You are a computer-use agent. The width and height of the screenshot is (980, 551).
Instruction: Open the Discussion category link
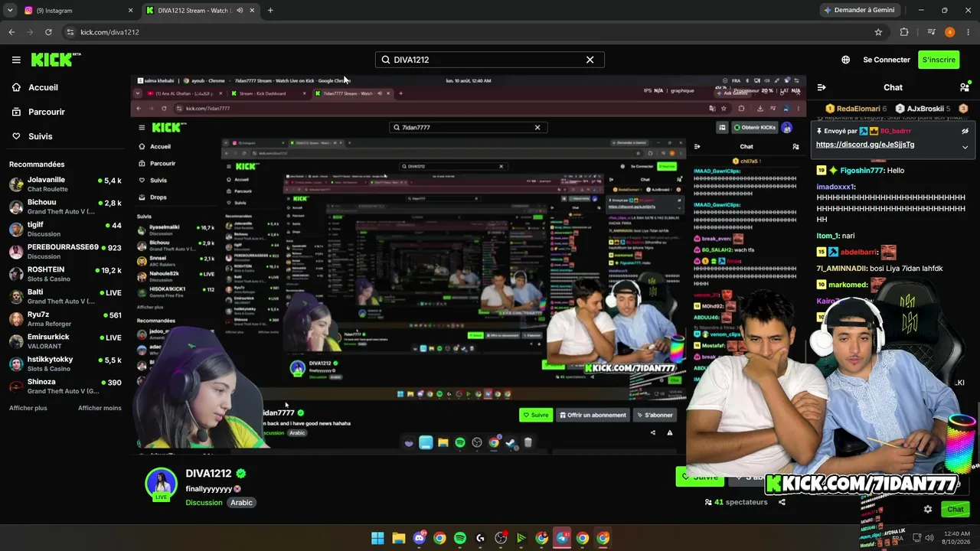tap(204, 503)
